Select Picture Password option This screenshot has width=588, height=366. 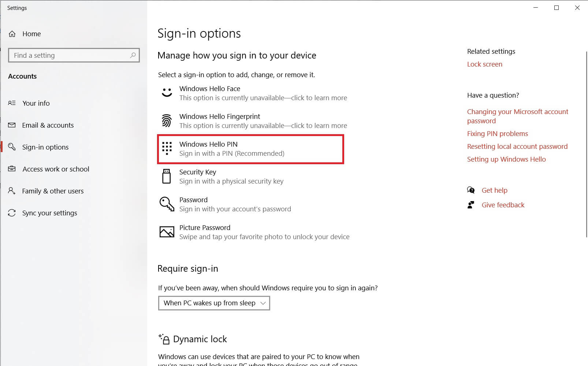(254, 232)
